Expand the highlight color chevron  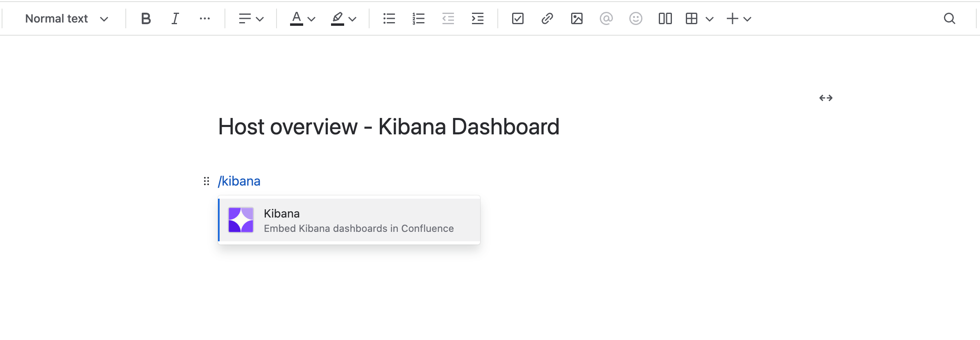click(x=352, y=19)
